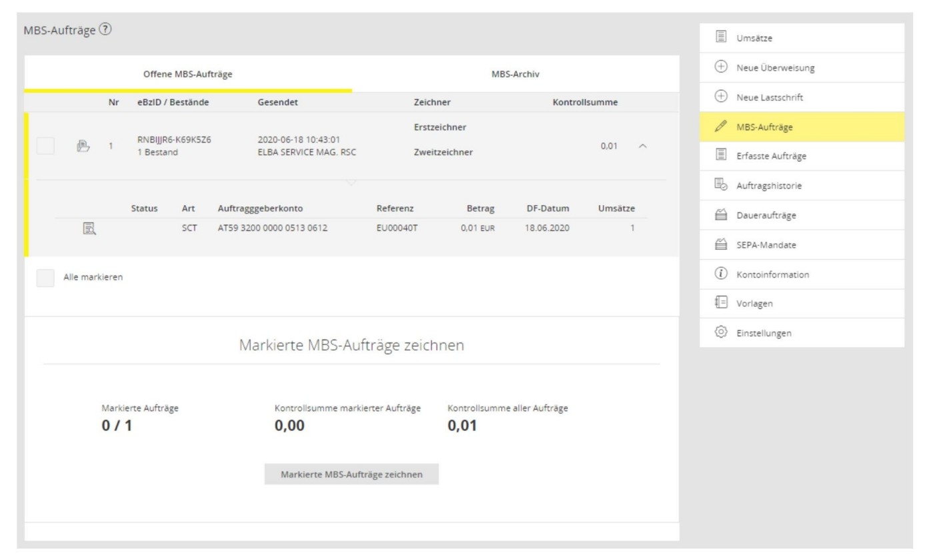Click the hand icon in order row 1
The height and width of the screenshot is (560, 933).
click(x=83, y=146)
